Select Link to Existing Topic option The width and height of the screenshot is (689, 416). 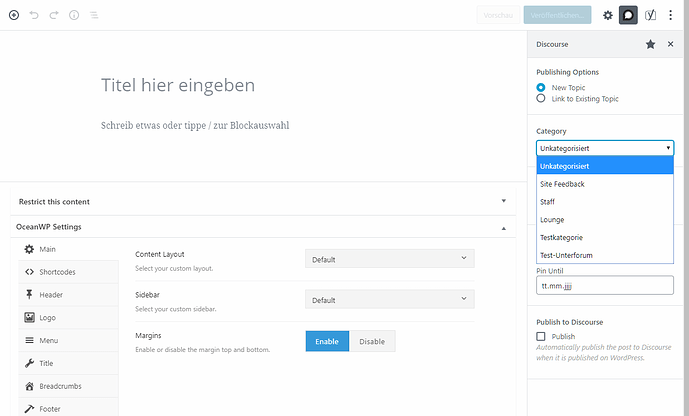[541, 98]
